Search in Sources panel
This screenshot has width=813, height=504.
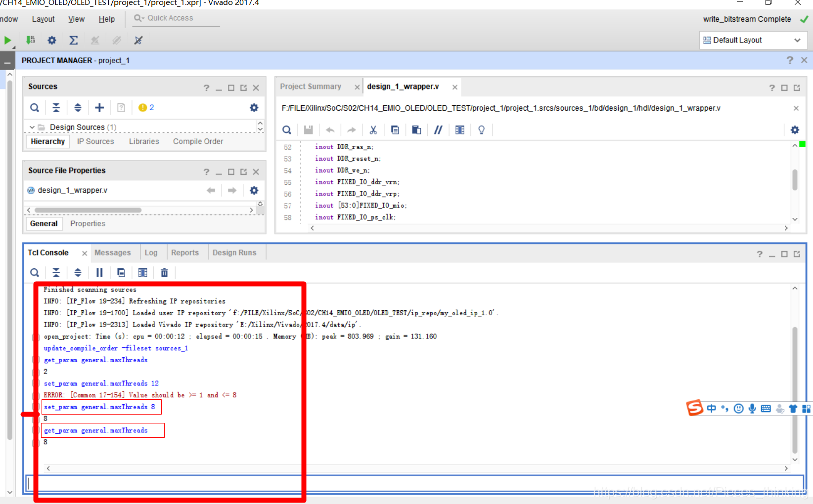point(35,108)
